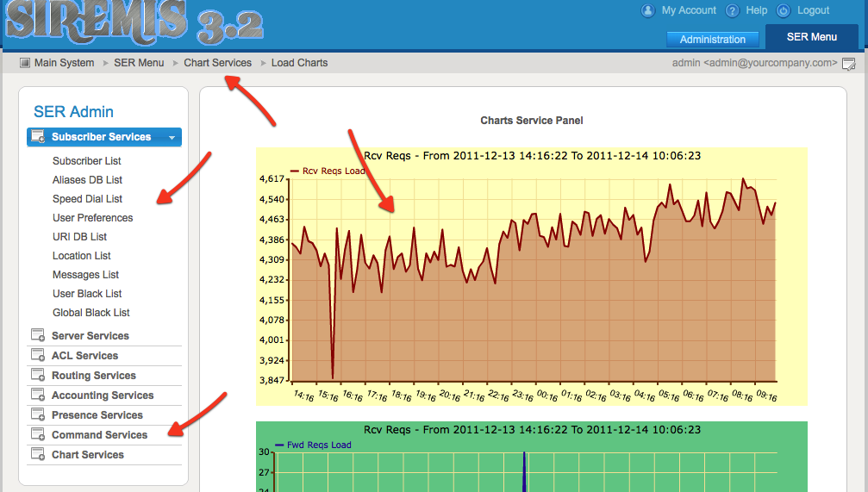The height and width of the screenshot is (492, 868).
Task: Switch to the Administration tab
Action: point(712,40)
